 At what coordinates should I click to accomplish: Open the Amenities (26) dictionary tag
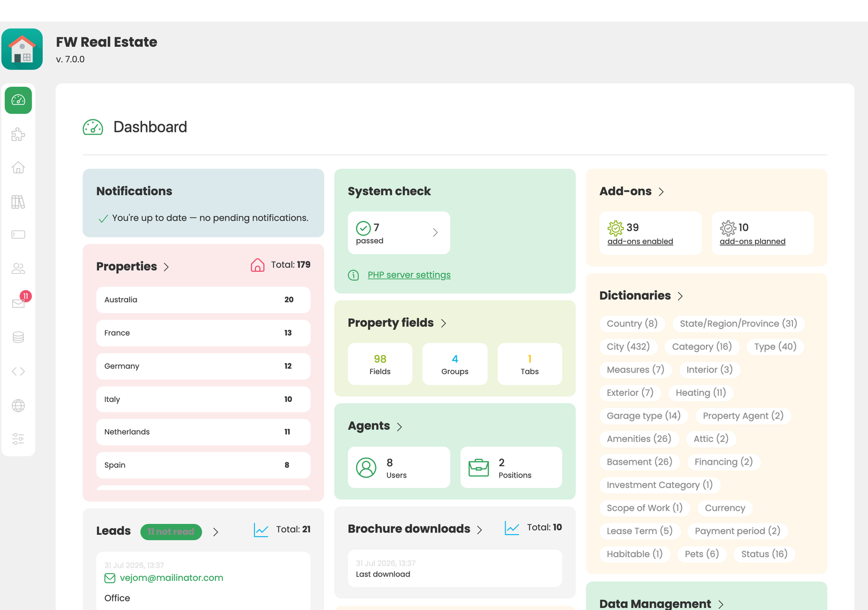point(639,439)
